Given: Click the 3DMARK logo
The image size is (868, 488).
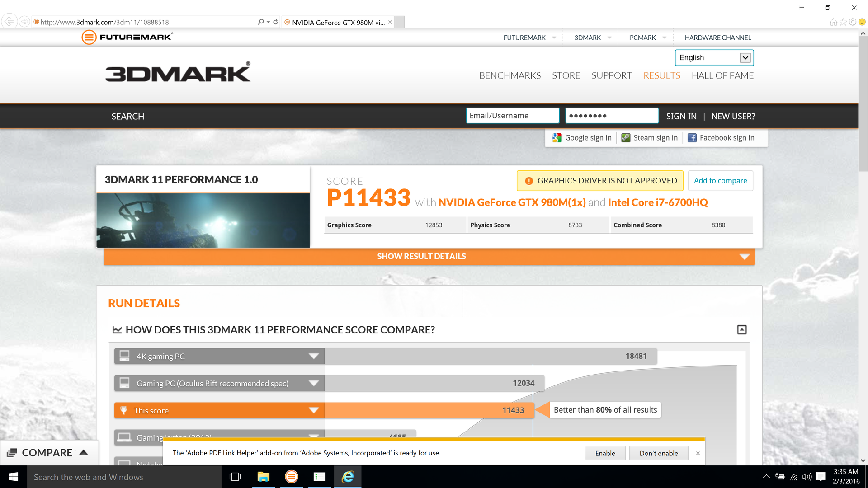Looking at the screenshot, I should (x=178, y=72).
